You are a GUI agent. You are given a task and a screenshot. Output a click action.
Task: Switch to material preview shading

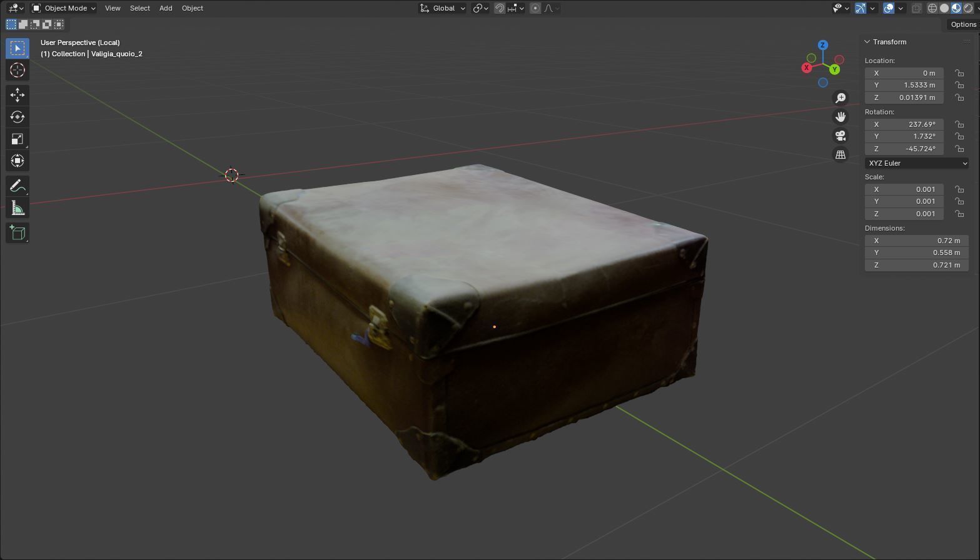coord(956,8)
